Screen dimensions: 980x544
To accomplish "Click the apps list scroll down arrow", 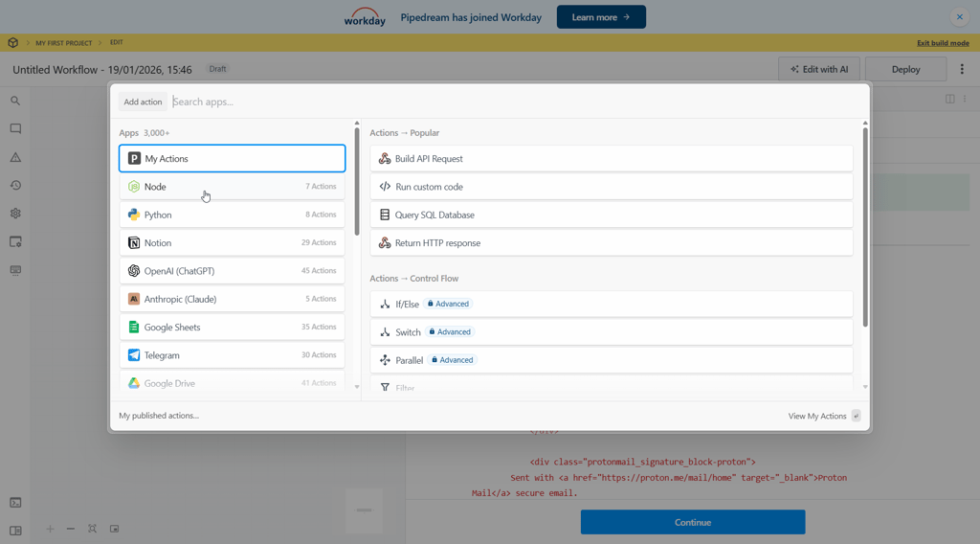I will tap(357, 387).
